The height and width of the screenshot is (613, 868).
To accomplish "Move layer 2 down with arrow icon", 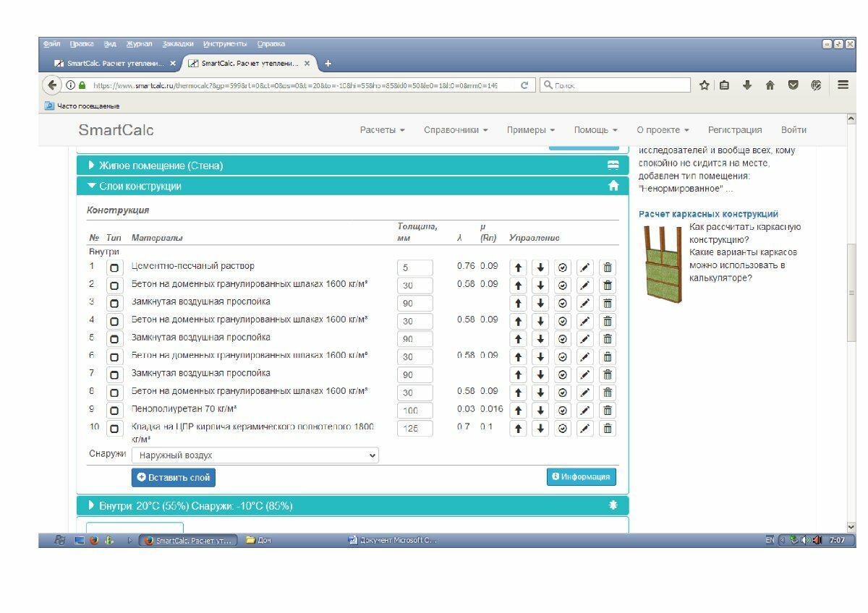I will (x=540, y=286).
